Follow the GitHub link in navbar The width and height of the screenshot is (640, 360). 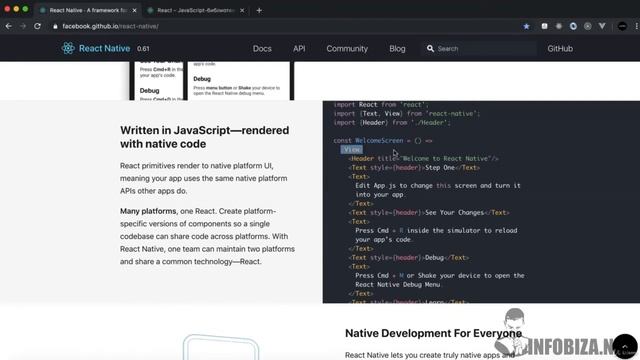coord(560,49)
